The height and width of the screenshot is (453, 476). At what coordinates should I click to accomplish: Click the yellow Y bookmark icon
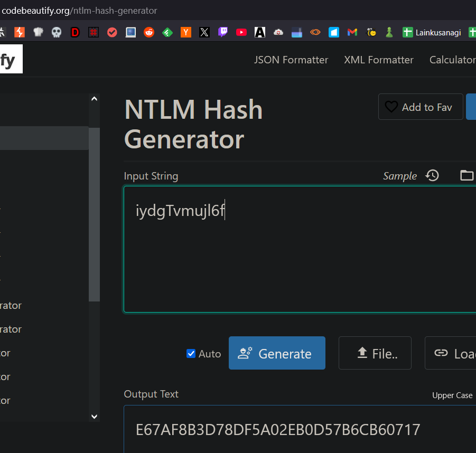pos(186,32)
